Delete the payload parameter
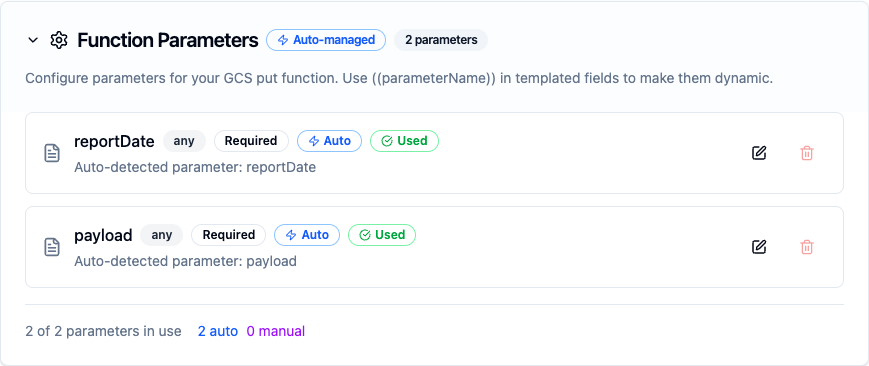This screenshot has width=869, height=366. pyautogui.click(x=807, y=247)
